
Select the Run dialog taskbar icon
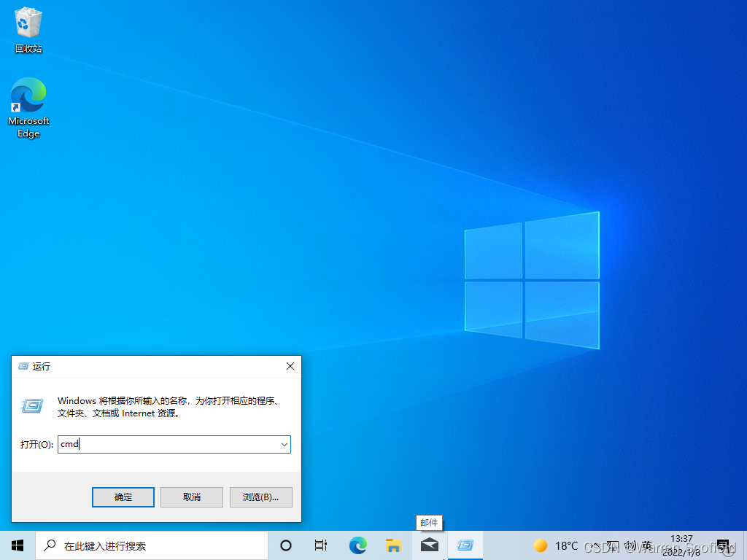465,545
